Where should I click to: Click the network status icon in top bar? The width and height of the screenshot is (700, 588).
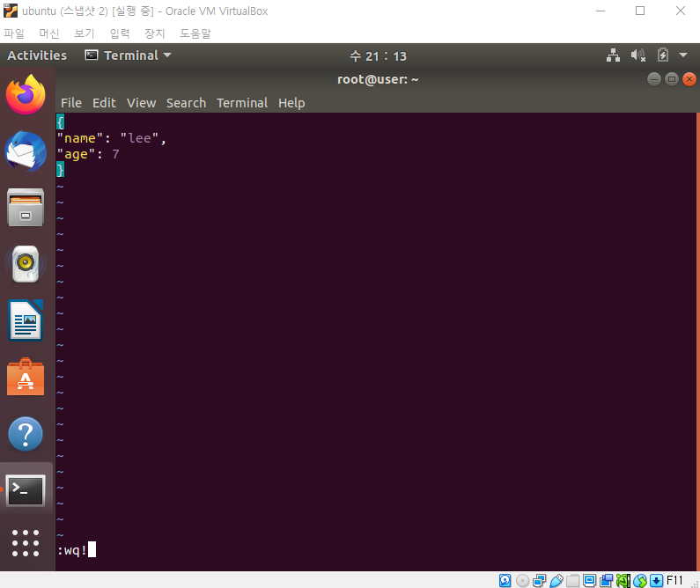613,55
